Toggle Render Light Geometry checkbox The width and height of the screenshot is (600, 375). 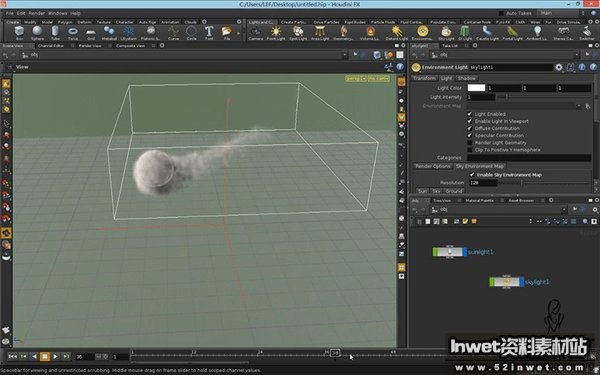click(x=470, y=142)
